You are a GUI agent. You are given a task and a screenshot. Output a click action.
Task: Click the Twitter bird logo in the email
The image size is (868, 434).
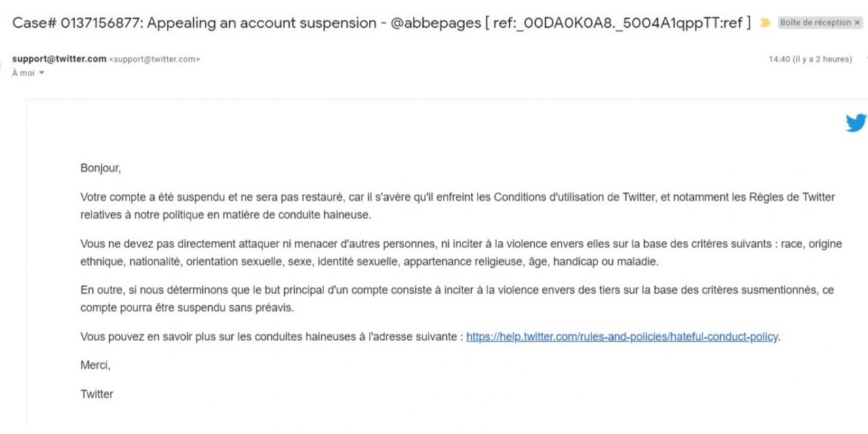(x=856, y=123)
